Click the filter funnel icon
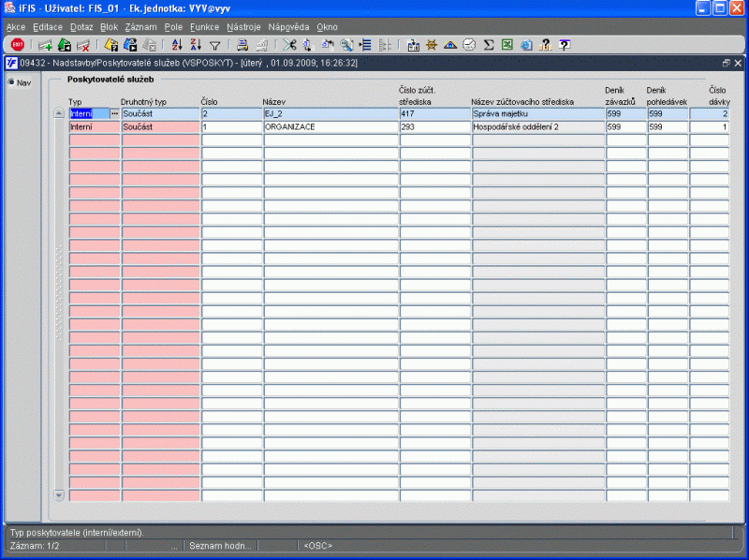The width and height of the screenshot is (749, 560). 215,45
